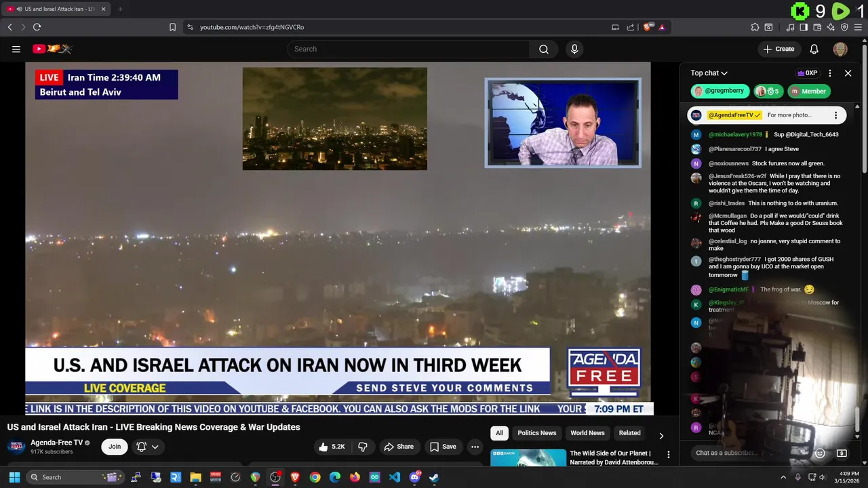Click the address bar URL
868x488 pixels.
coord(252,27)
